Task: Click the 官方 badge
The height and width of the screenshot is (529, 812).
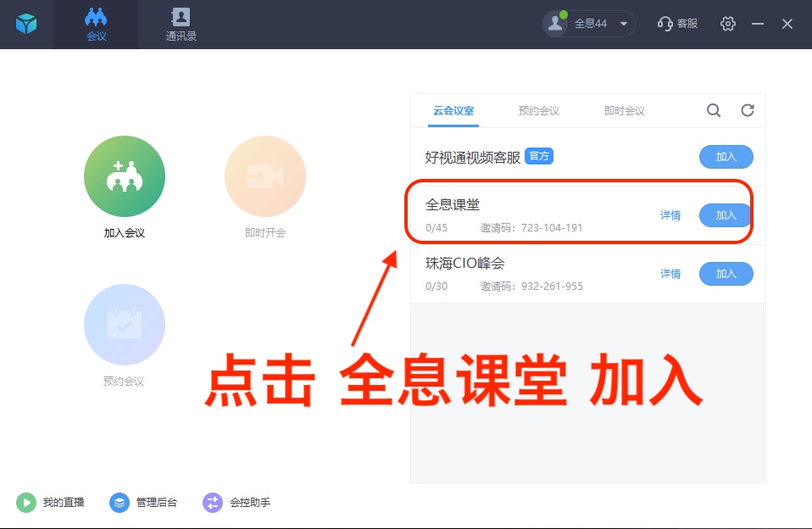Action: click(x=539, y=156)
